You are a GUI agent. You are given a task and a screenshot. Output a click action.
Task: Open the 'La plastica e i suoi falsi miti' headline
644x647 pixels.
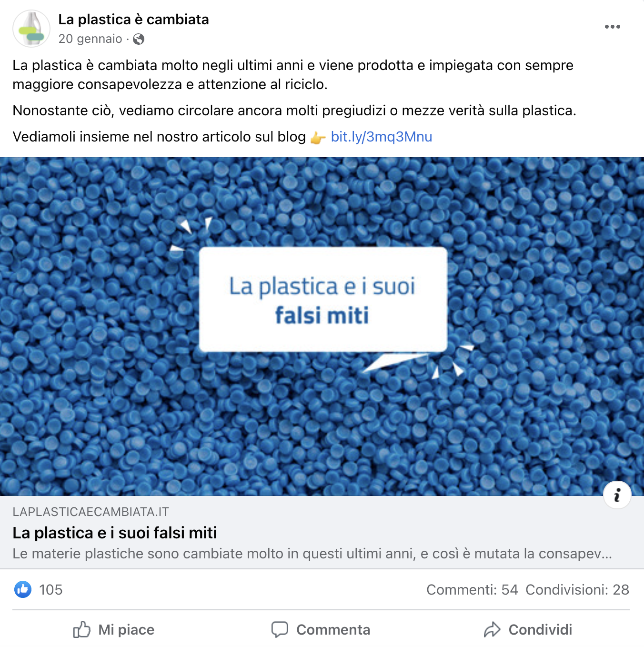click(114, 533)
